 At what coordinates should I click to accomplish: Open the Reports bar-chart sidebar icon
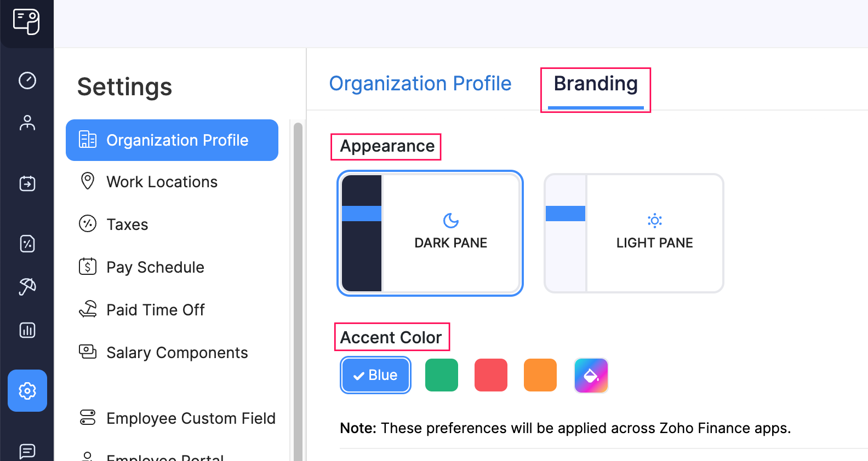pyautogui.click(x=27, y=330)
